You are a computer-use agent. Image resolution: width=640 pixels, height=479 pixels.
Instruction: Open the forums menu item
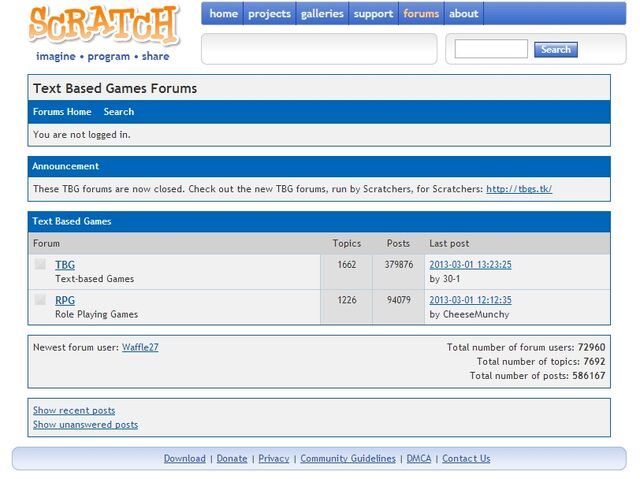[421, 13]
